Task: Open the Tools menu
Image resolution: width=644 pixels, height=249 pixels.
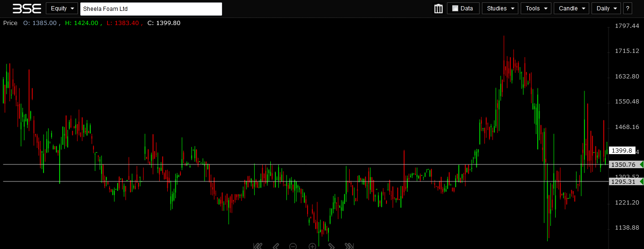Action: (535, 9)
